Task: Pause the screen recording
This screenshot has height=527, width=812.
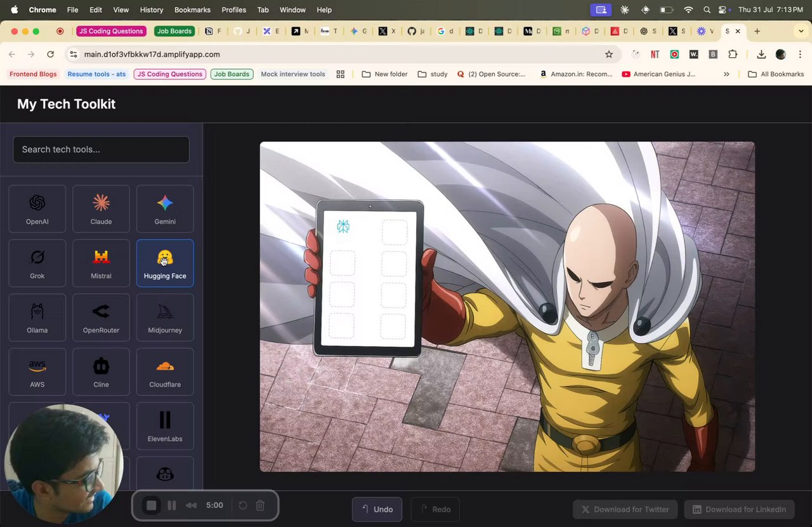Action: pyautogui.click(x=171, y=505)
